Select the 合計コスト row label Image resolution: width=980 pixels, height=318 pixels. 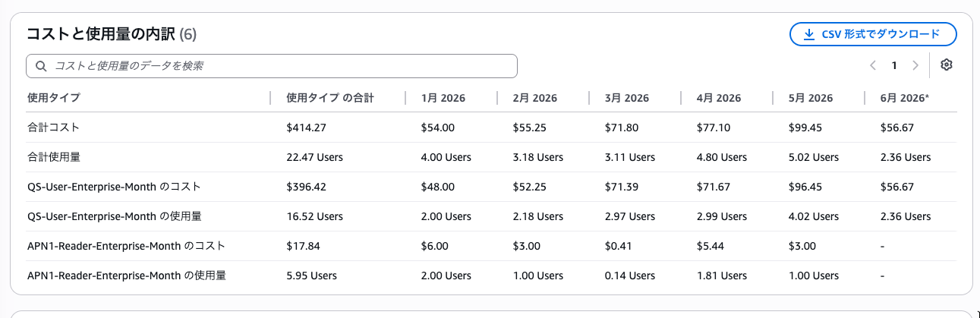(53, 128)
